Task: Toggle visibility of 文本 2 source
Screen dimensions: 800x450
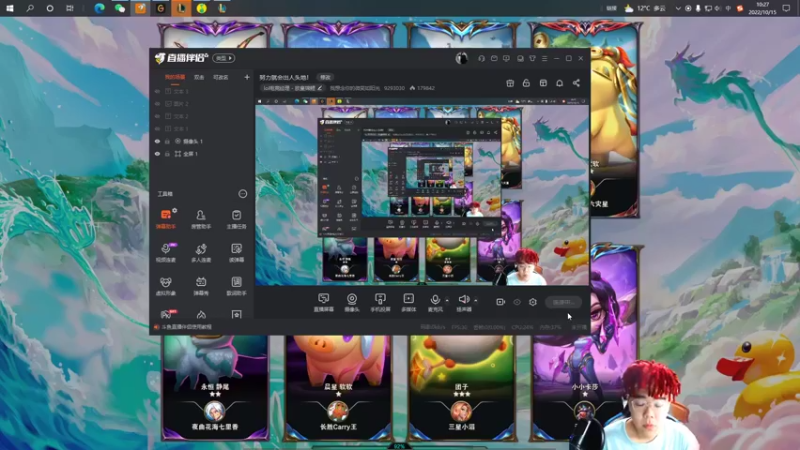Action: point(157,116)
